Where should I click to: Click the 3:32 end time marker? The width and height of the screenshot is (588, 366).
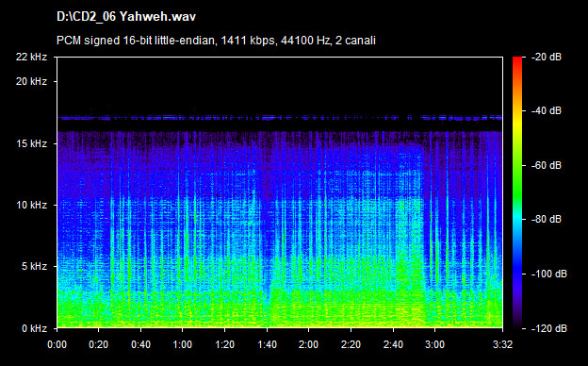pyautogui.click(x=502, y=344)
